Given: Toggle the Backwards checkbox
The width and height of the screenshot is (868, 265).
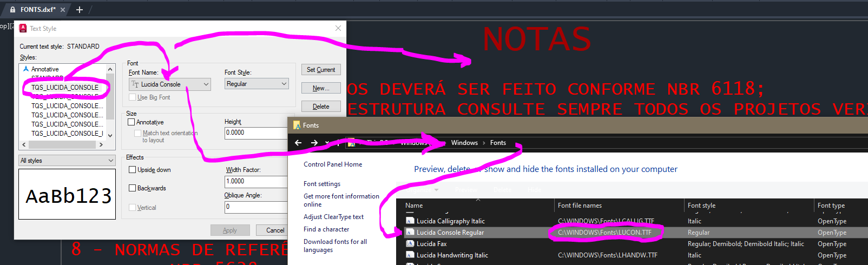Looking at the screenshot, I should (x=132, y=188).
